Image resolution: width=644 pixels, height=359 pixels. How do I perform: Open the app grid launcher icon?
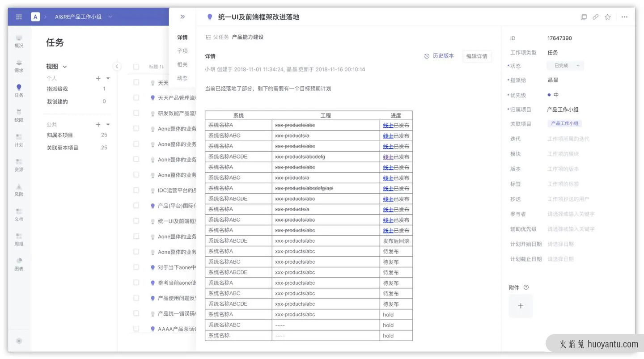coord(19,17)
